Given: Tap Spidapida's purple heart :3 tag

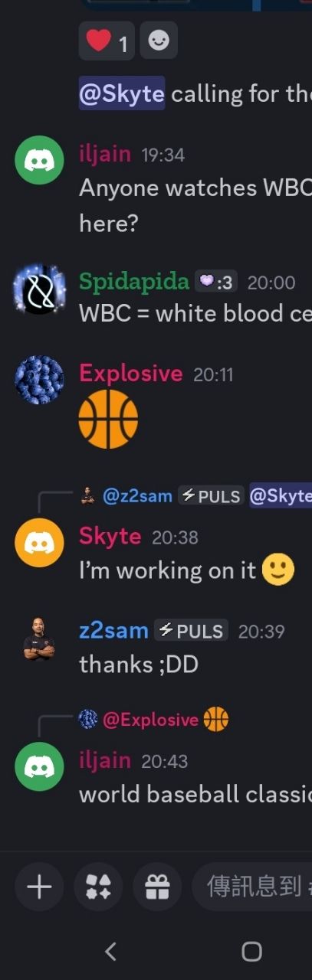Looking at the screenshot, I should pos(215,282).
